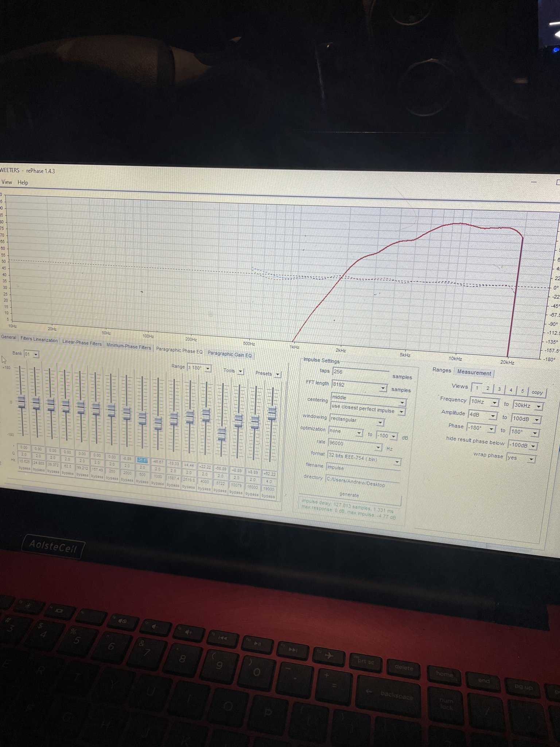Select Views button 1

pos(477,387)
